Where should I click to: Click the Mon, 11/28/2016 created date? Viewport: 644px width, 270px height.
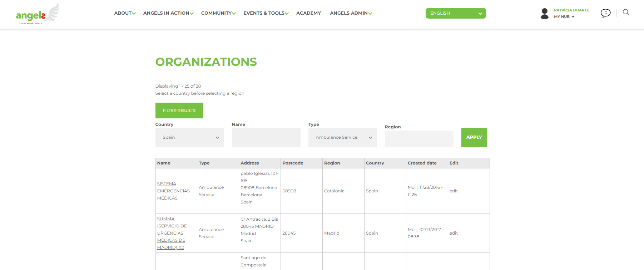pos(425,191)
